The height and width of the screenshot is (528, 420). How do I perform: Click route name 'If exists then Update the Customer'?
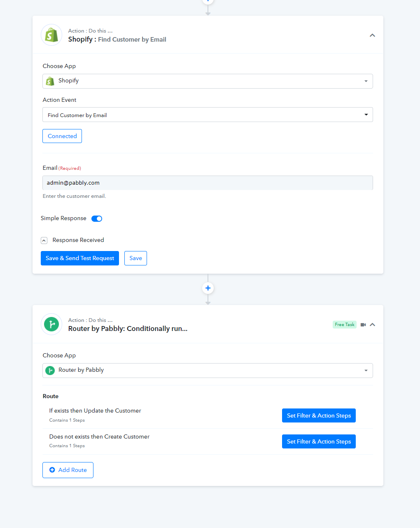[95, 411]
